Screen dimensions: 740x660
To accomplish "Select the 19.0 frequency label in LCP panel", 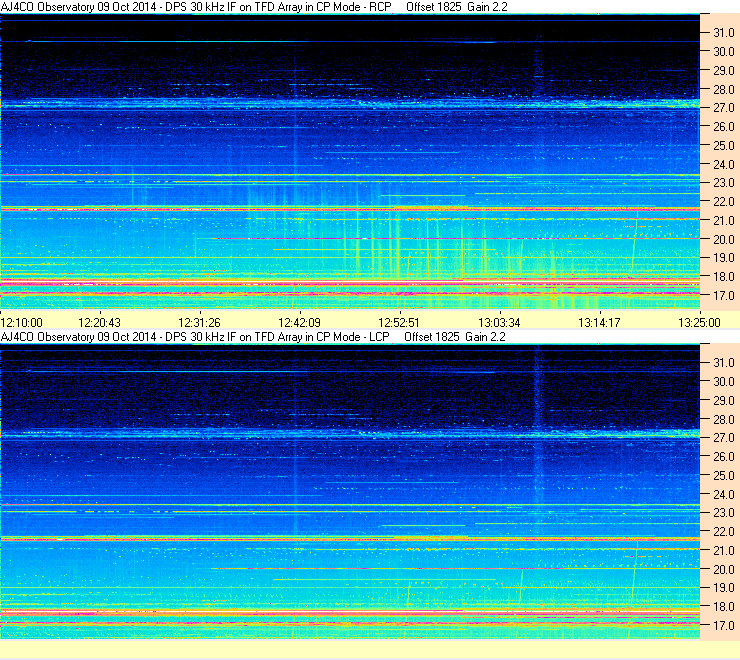I will (723, 588).
